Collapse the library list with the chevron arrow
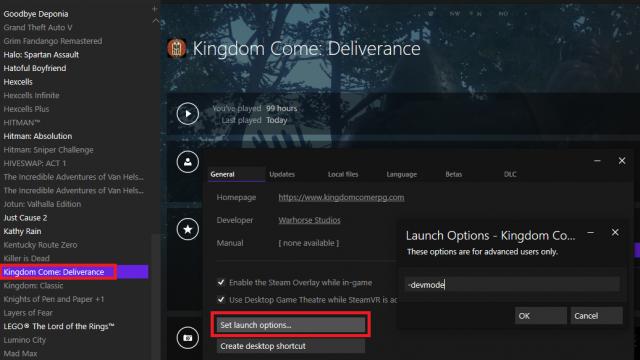640x360 pixels. pyautogui.click(x=156, y=20)
